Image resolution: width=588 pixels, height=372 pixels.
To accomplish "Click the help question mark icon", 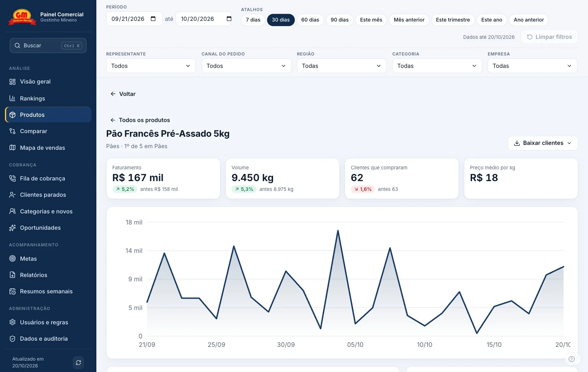I will [571, 359].
